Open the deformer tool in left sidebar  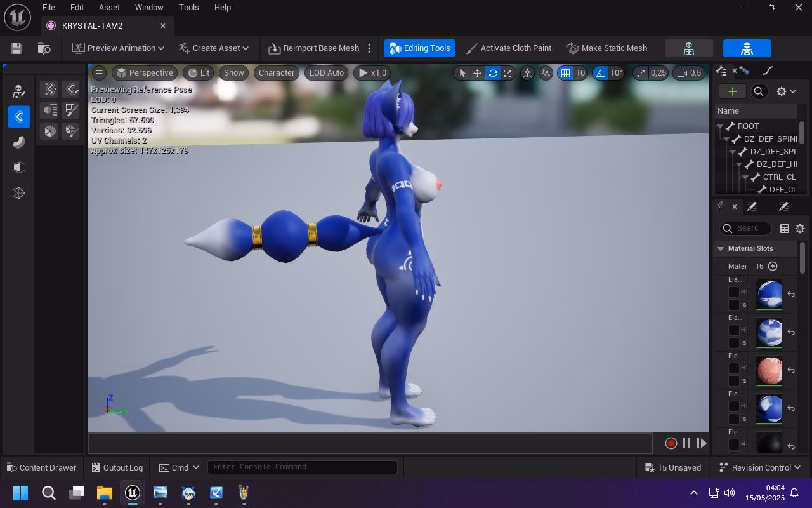pyautogui.click(x=18, y=142)
